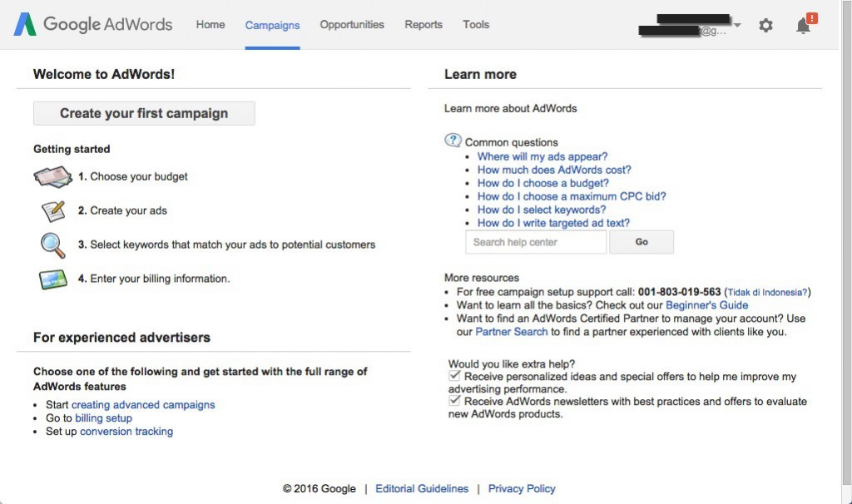
Task: Click the billing credit card icon
Action: pos(53,279)
